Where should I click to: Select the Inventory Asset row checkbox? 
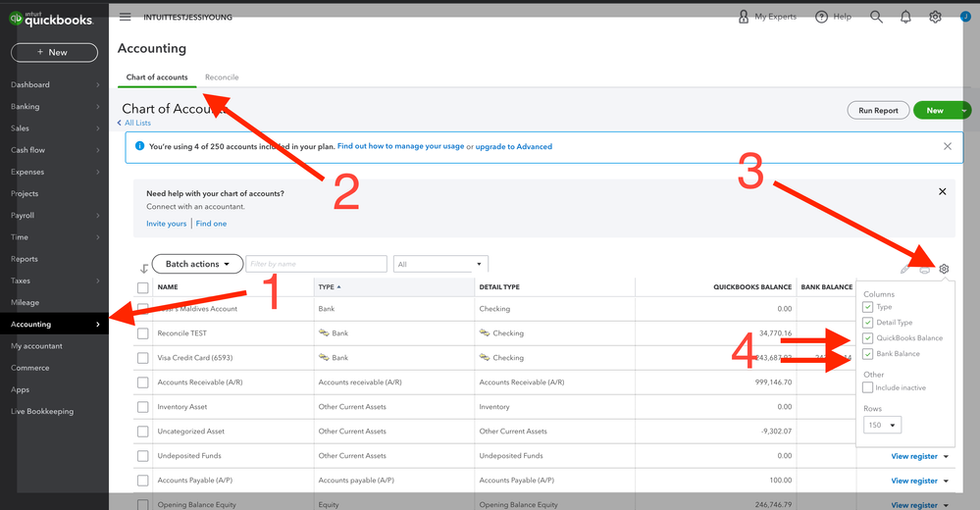pos(143,407)
